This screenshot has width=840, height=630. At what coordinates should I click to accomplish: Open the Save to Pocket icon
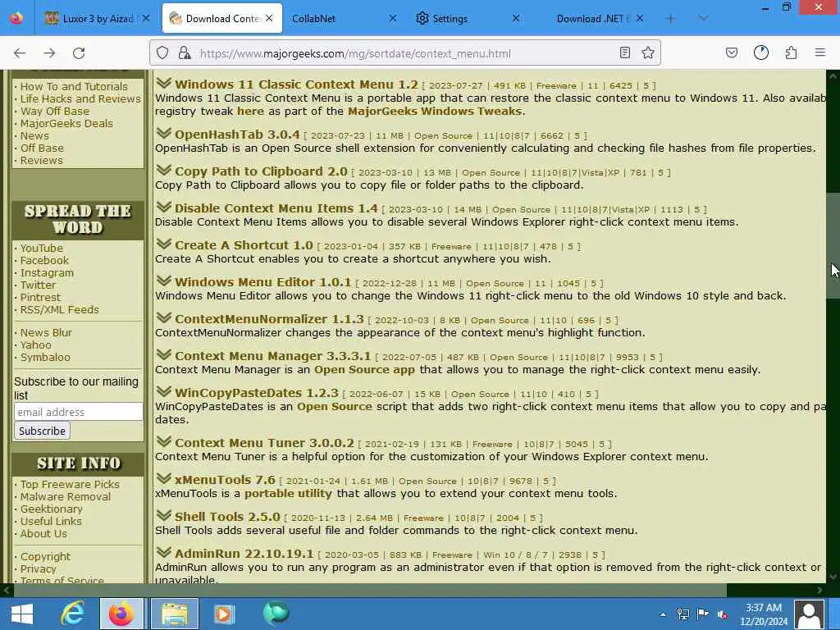(x=731, y=52)
